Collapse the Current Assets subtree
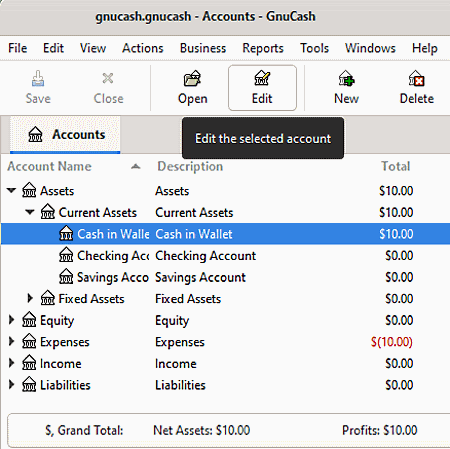Screen dimensions: 450x449 click(x=30, y=212)
